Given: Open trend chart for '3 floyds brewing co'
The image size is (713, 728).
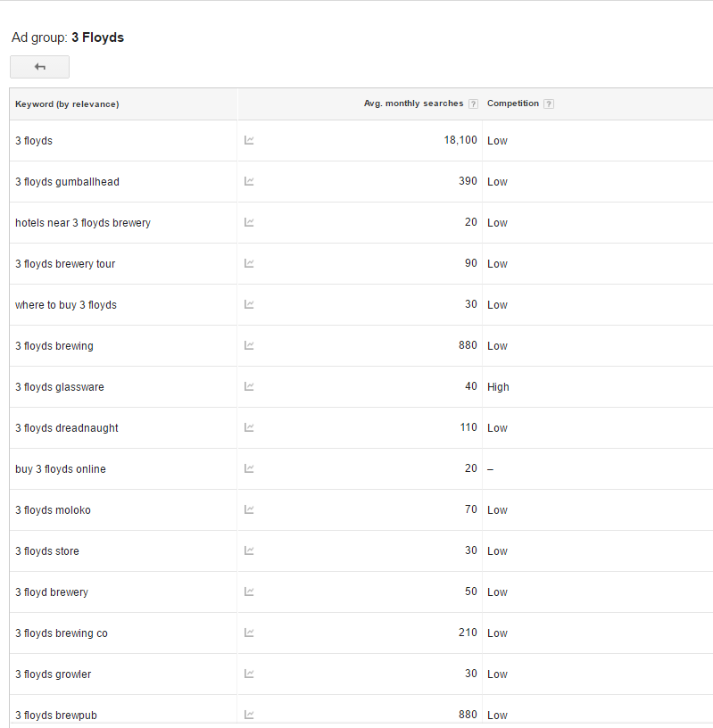Looking at the screenshot, I should click(x=249, y=633).
